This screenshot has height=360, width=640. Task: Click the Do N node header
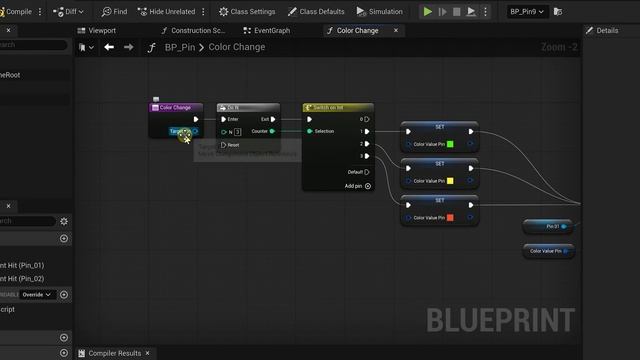(x=248, y=108)
